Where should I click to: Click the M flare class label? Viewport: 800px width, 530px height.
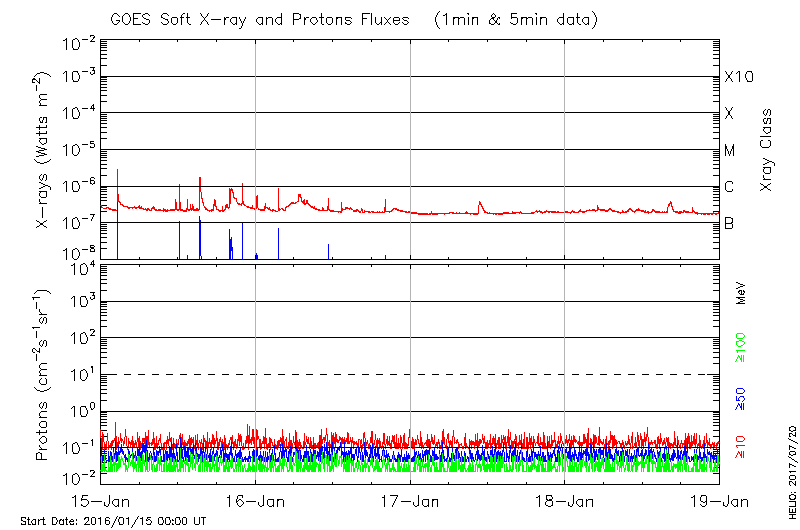730,151
